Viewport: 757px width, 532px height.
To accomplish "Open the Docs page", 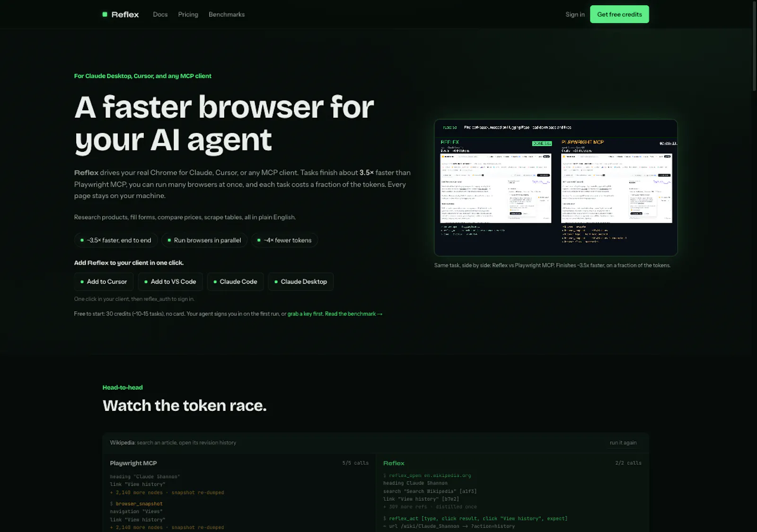I will click(x=160, y=15).
